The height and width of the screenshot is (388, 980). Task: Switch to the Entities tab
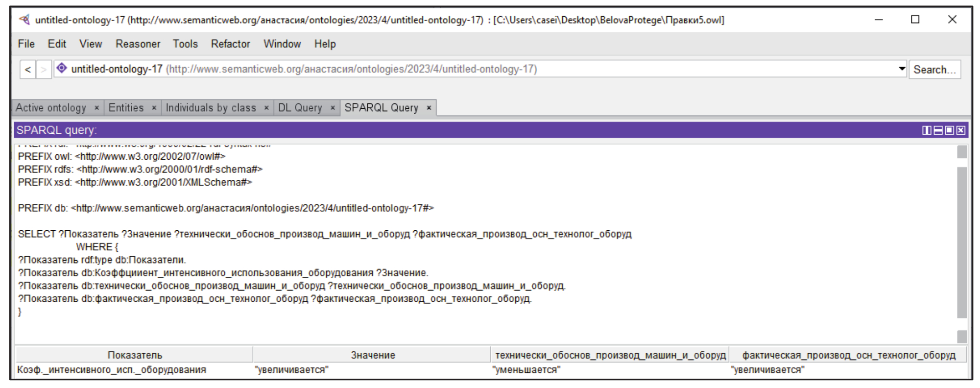click(x=126, y=108)
